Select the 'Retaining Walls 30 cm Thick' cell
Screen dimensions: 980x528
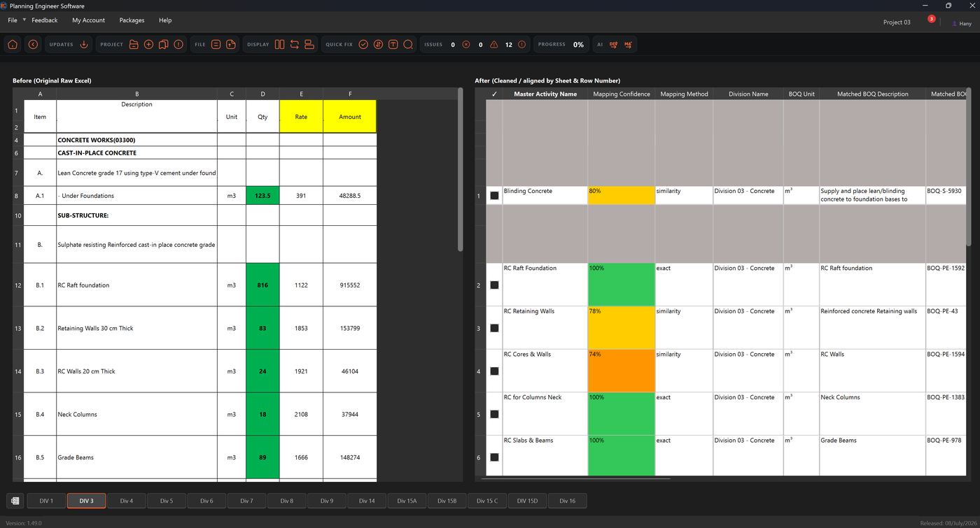136,328
